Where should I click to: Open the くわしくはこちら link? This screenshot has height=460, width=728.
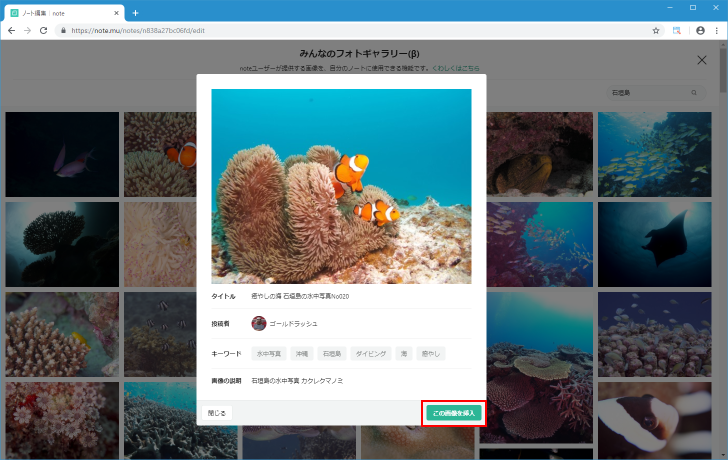(455, 68)
